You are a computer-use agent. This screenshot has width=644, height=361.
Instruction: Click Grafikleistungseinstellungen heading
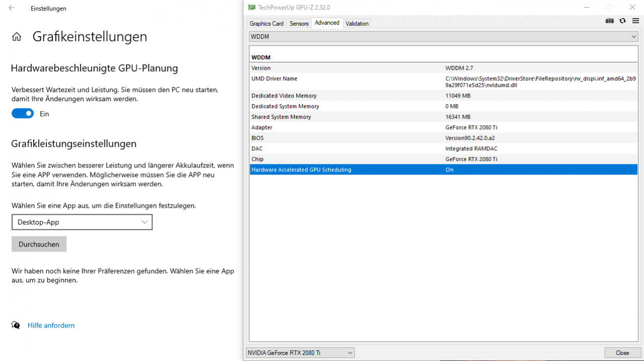pyautogui.click(x=73, y=144)
